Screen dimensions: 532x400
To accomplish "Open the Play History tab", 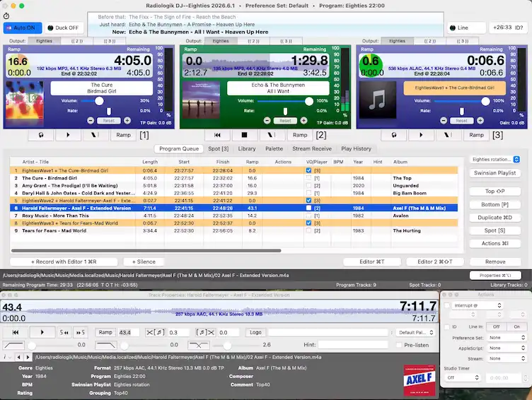I will coord(357,148).
